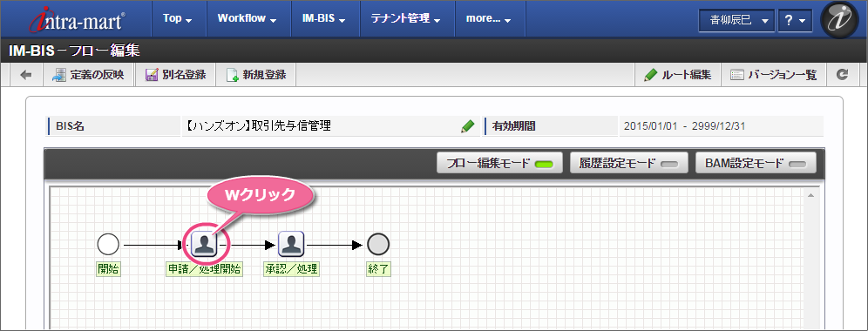Click the 終了 node label
Viewport: 868px width, 331px height.
tap(378, 269)
